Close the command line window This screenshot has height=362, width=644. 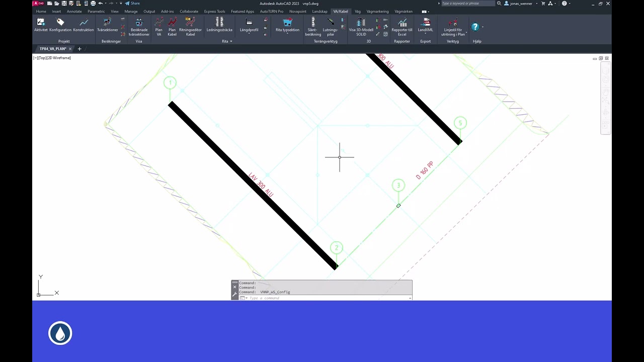point(234,287)
